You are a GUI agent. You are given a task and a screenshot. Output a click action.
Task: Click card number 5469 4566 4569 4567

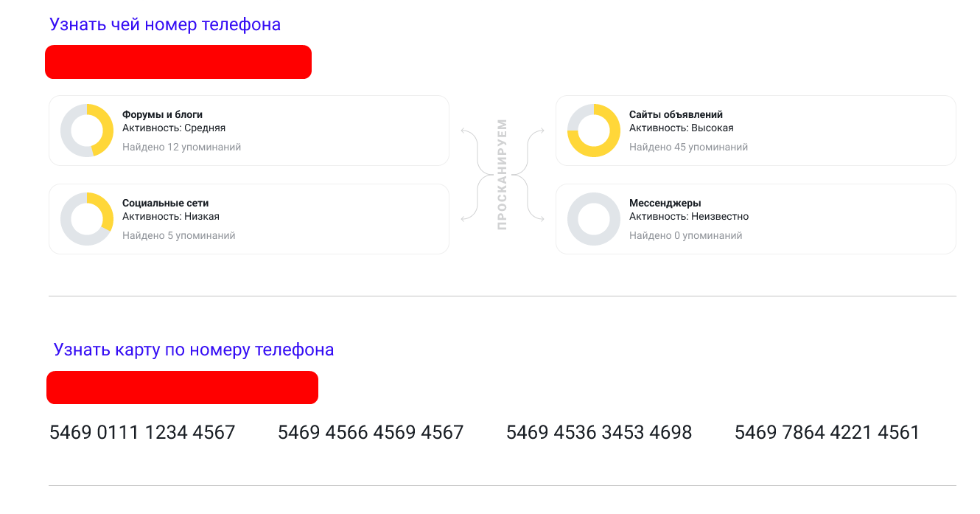(371, 432)
